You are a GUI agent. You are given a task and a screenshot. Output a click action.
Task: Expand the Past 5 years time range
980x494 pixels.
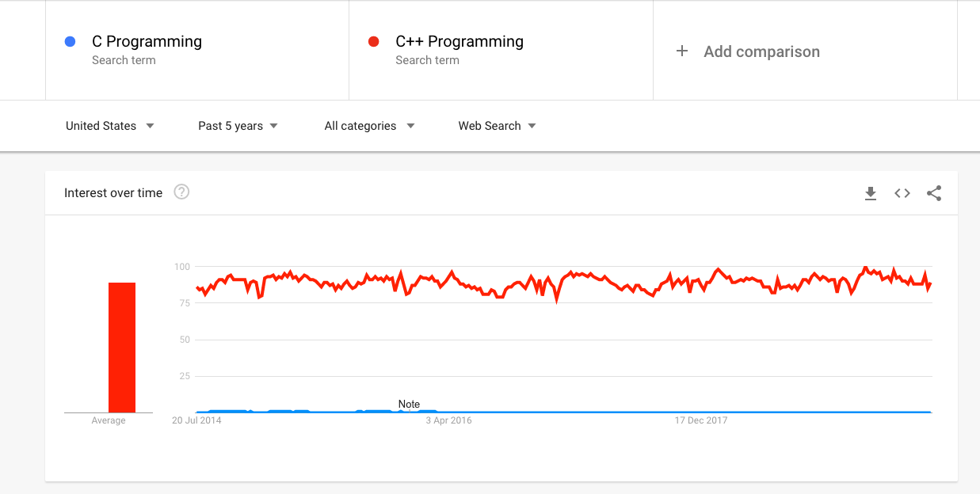238,126
